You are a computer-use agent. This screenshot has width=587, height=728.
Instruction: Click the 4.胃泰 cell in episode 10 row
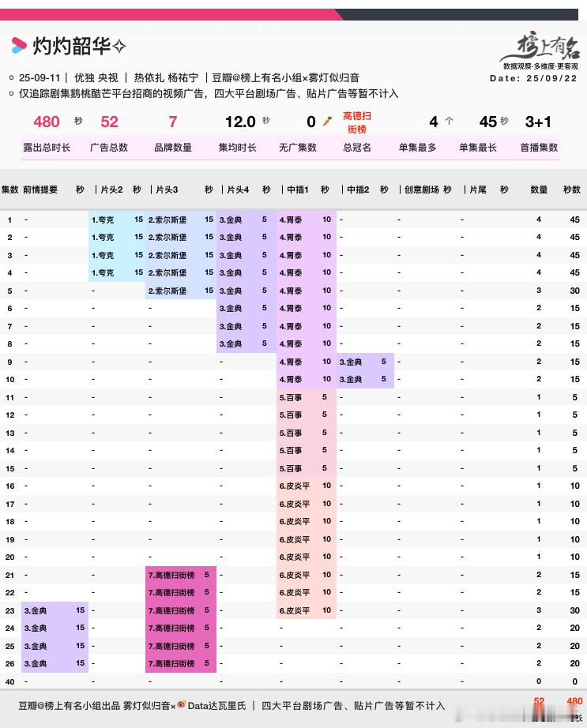(x=291, y=380)
